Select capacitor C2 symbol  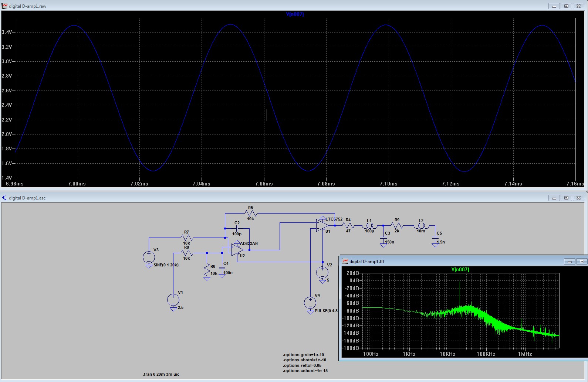pos(237,229)
